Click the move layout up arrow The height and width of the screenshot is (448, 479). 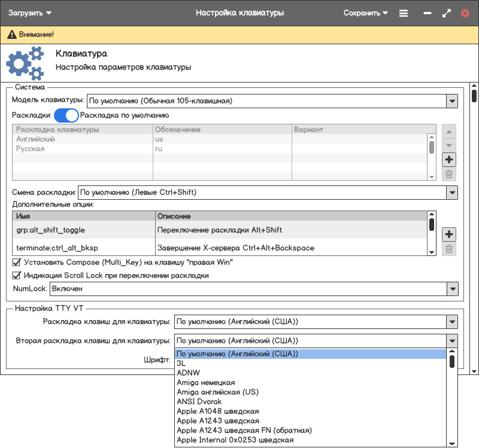pyautogui.click(x=449, y=131)
